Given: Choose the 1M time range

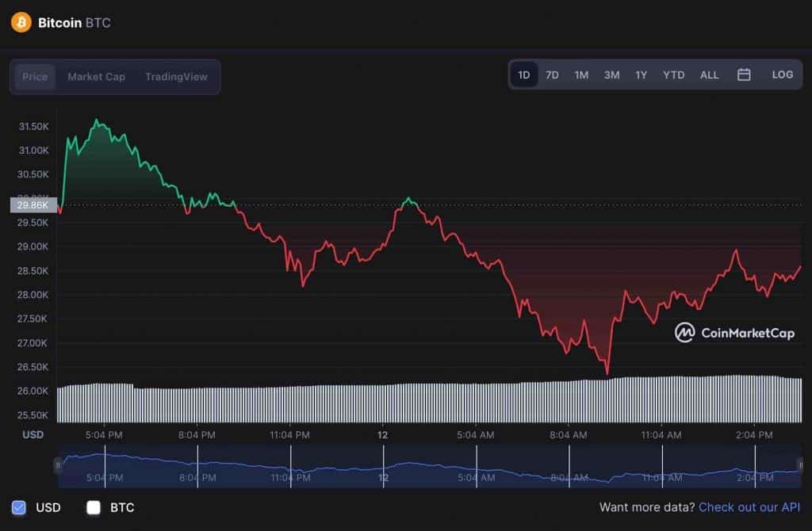Looking at the screenshot, I should pyautogui.click(x=581, y=74).
